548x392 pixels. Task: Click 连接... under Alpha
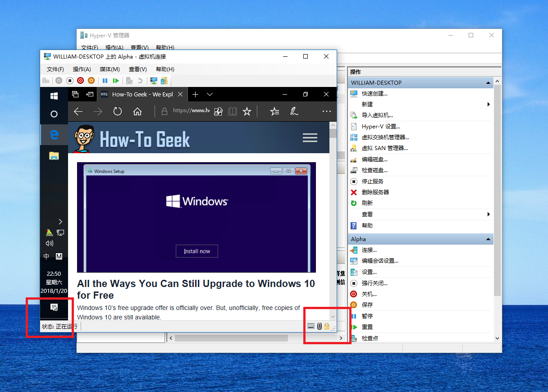369,250
